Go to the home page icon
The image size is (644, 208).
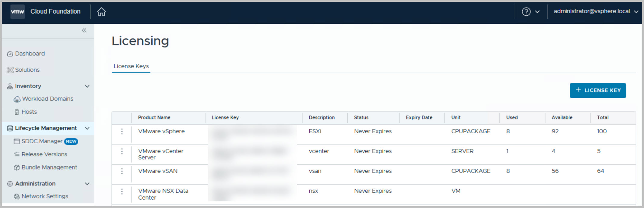(101, 12)
